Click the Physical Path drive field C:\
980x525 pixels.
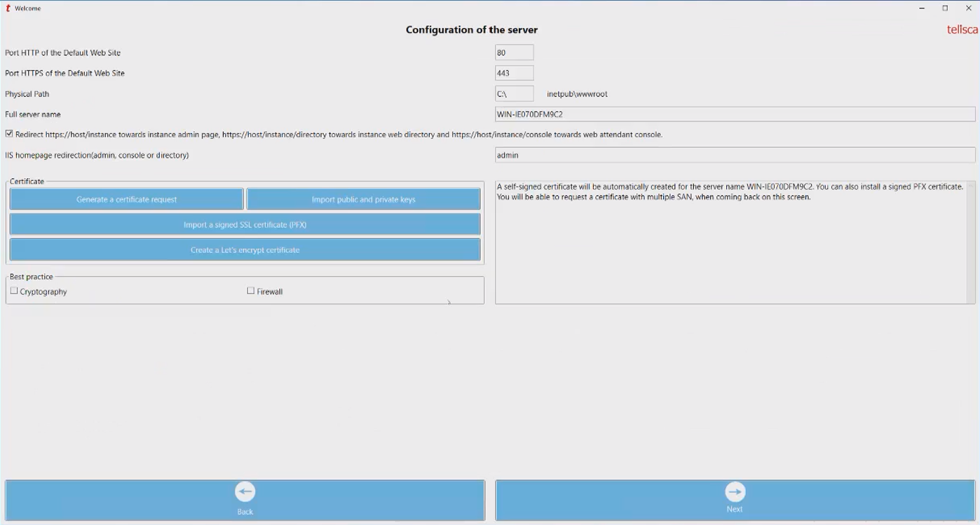(x=514, y=94)
